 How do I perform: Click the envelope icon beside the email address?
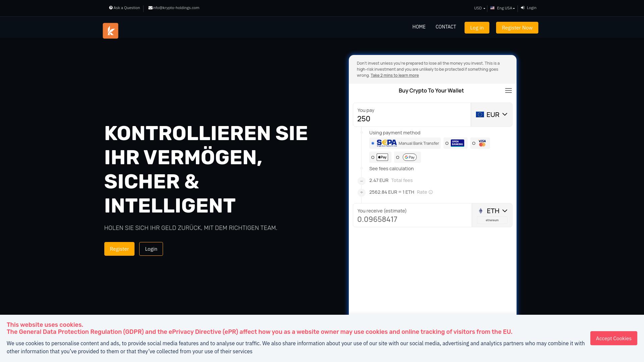click(x=151, y=7)
